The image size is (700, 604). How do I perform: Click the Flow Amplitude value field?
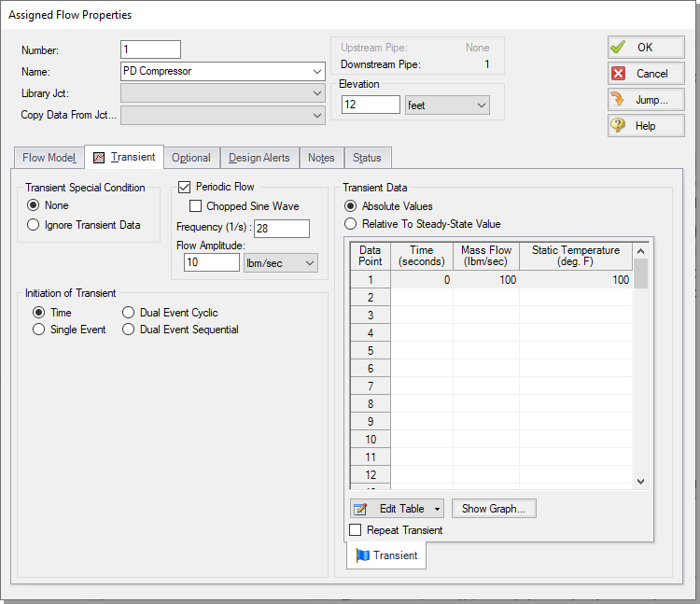point(212,262)
